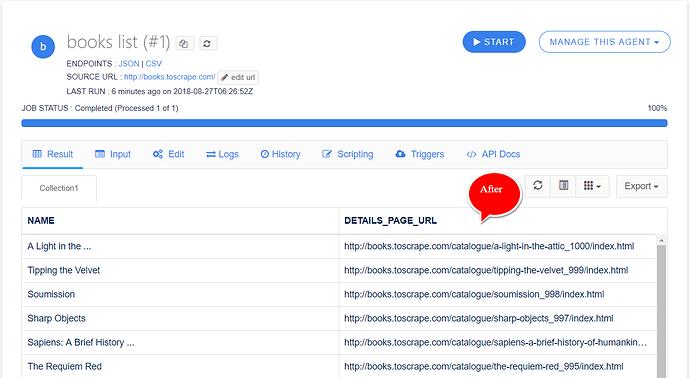
Task: Open the Export dropdown
Action: point(642,186)
